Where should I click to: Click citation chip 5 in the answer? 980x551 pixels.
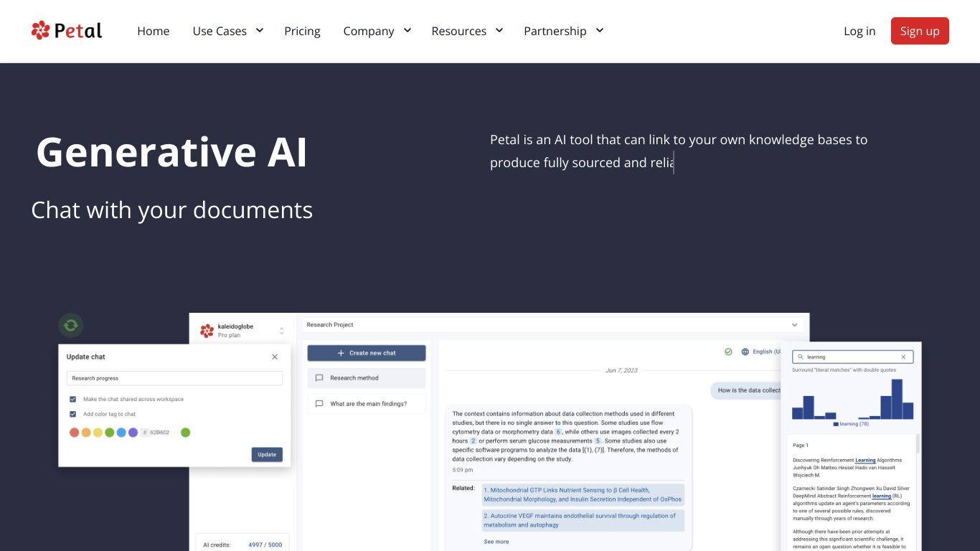coord(598,441)
